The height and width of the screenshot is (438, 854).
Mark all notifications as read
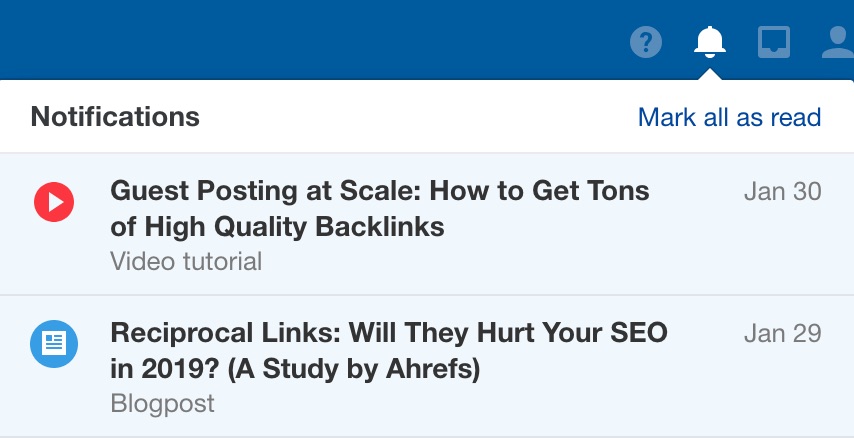(x=729, y=117)
